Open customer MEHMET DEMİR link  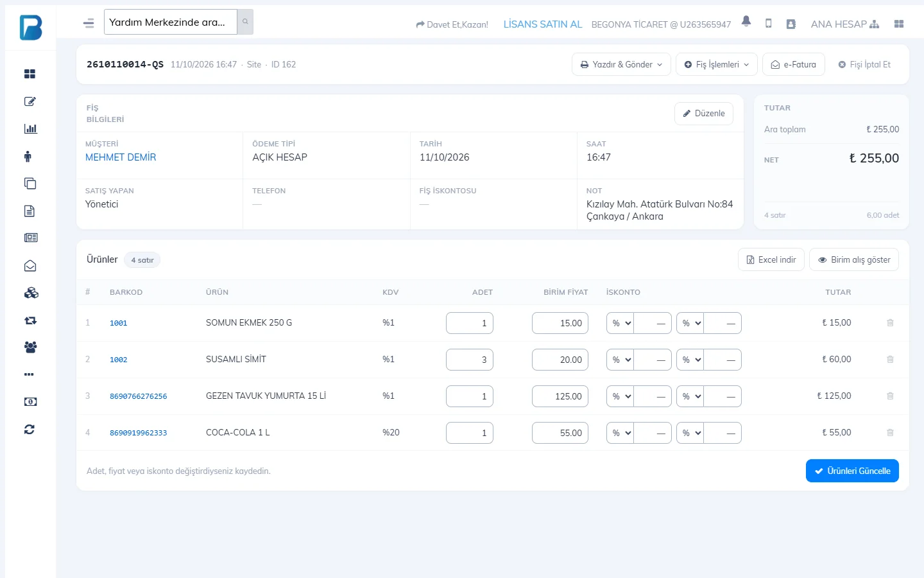point(121,157)
